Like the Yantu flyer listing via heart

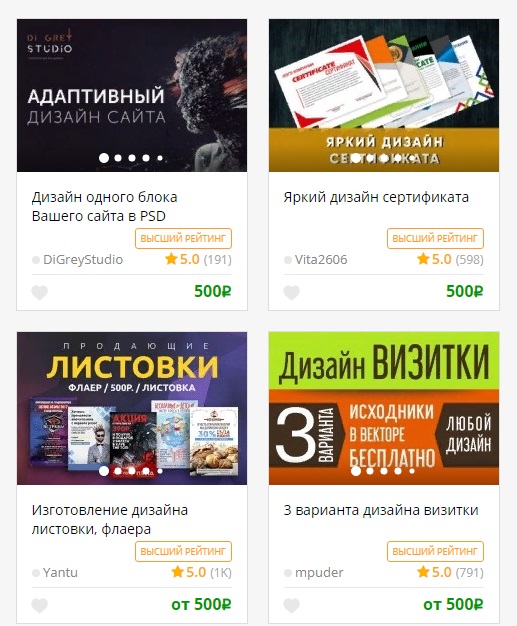tap(40, 606)
